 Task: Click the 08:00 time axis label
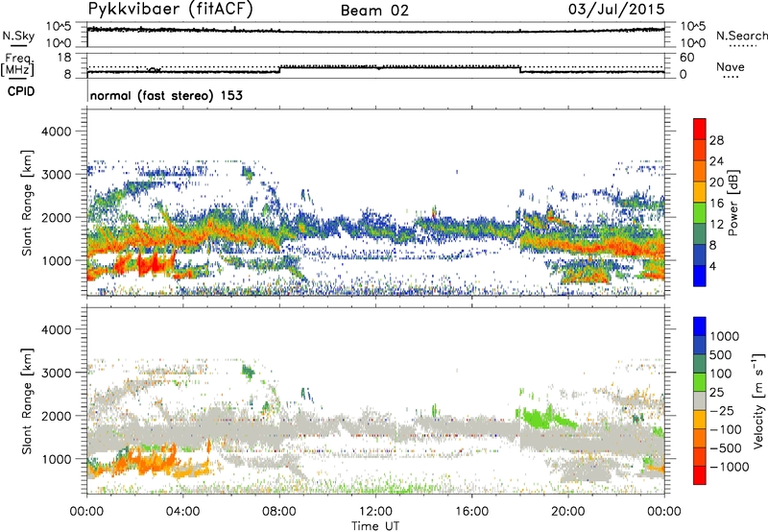click(x=279, y=512)
